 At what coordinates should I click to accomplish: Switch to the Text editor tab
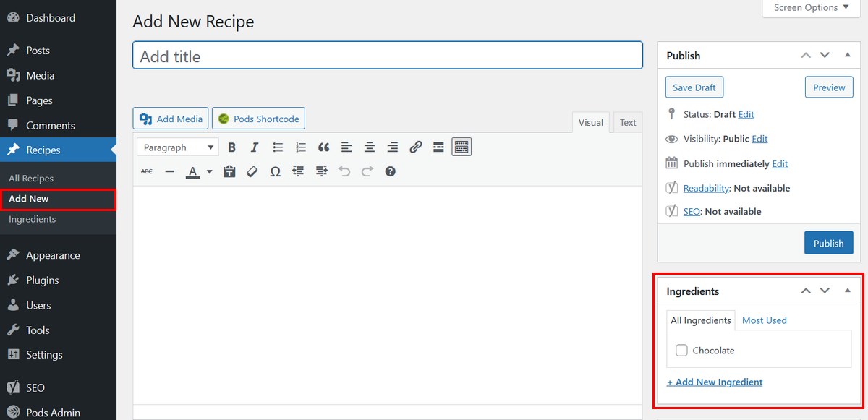[x=628, y=122]
